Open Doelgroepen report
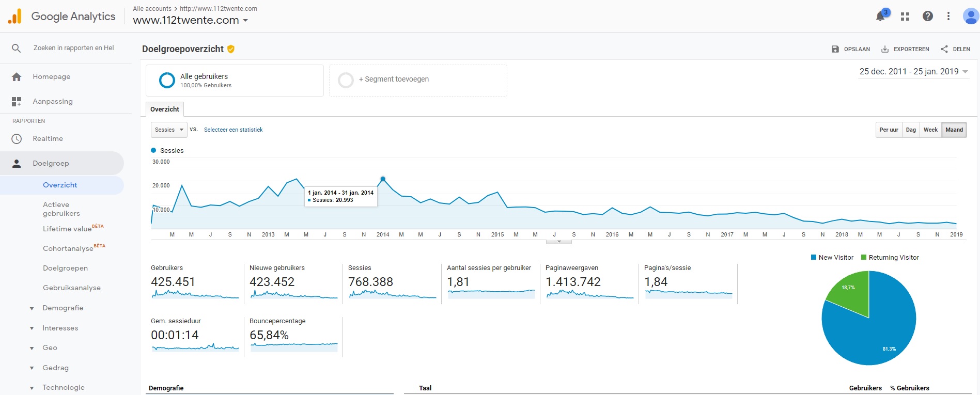980x395 pixels. click(x=65, y=268)
